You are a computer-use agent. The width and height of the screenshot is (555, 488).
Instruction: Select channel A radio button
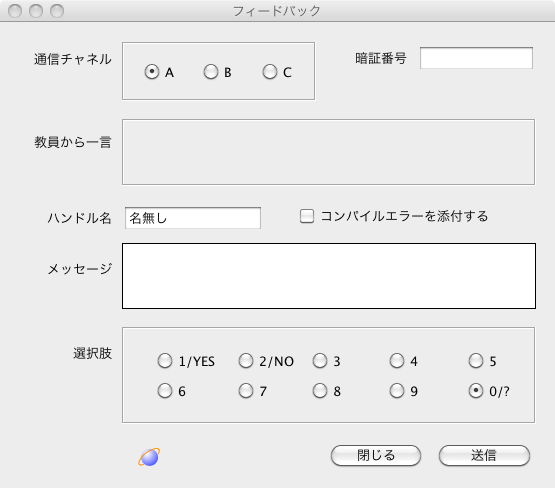(152, 72)
